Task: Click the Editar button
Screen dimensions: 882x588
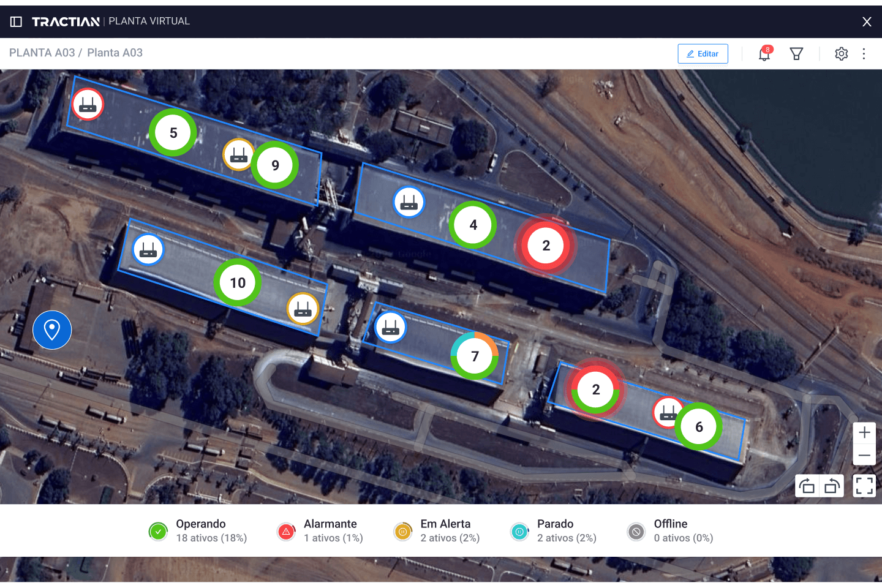Action: point(703,54)
